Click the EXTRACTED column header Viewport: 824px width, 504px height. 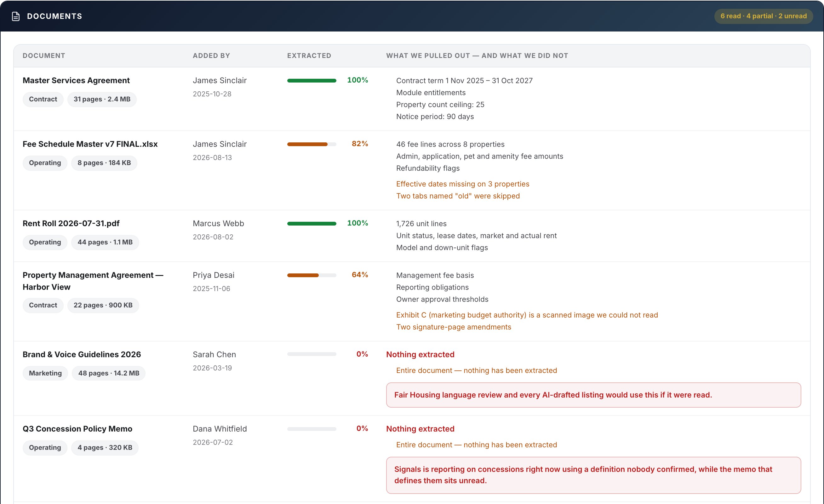coord(309,55)
